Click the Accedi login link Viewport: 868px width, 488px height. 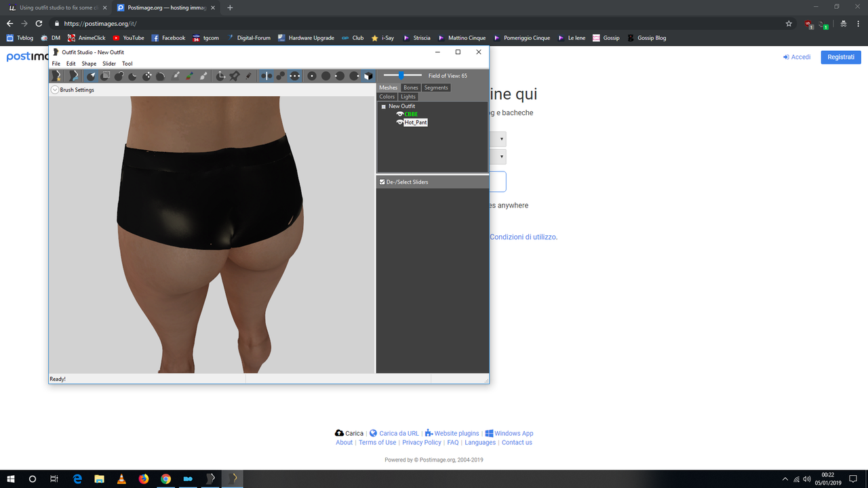point(797,57)
